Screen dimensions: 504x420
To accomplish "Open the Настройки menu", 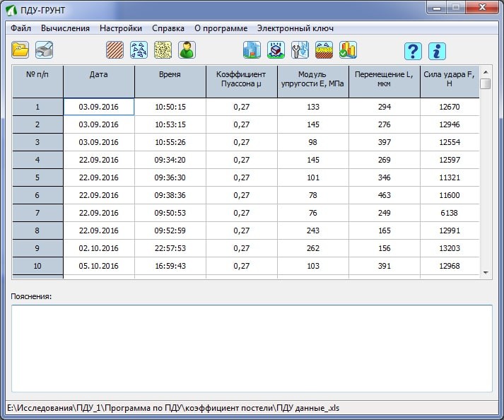I will (121, 28).
